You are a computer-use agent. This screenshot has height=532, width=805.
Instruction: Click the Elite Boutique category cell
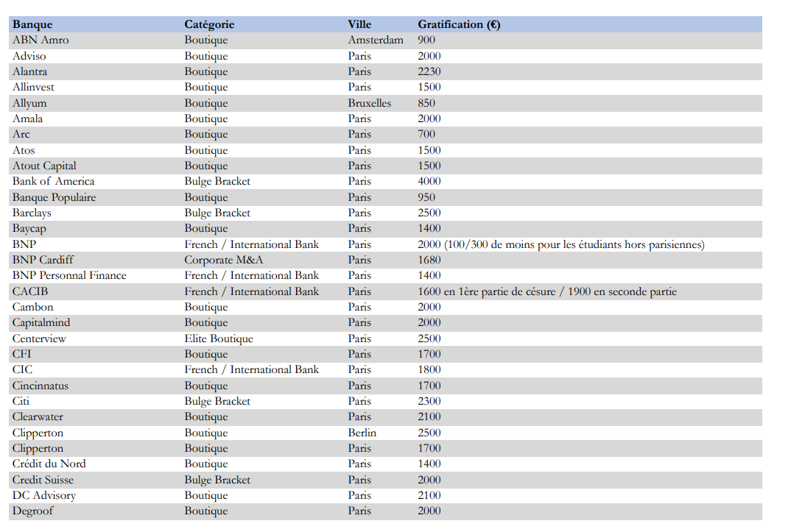pos(219,338)
